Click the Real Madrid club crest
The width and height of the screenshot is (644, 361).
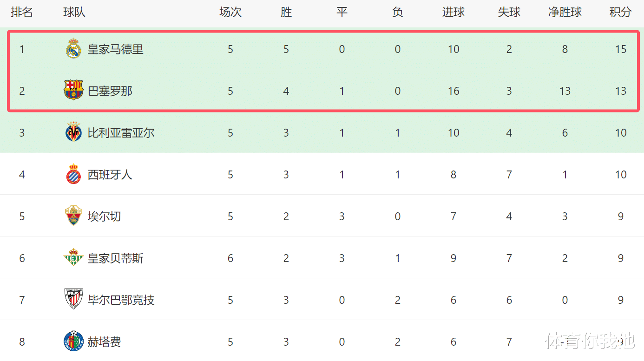73,49
